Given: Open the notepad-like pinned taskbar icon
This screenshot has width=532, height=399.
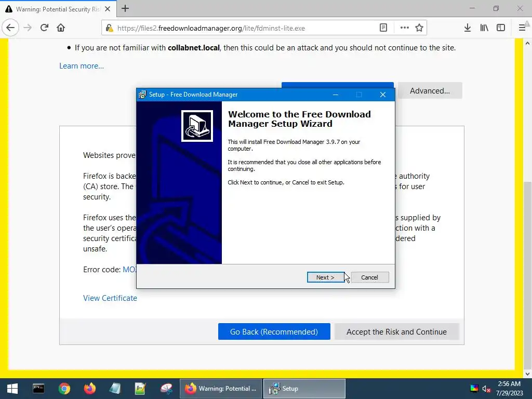Looking at the screenshot, I should click(x=115, y=389).
